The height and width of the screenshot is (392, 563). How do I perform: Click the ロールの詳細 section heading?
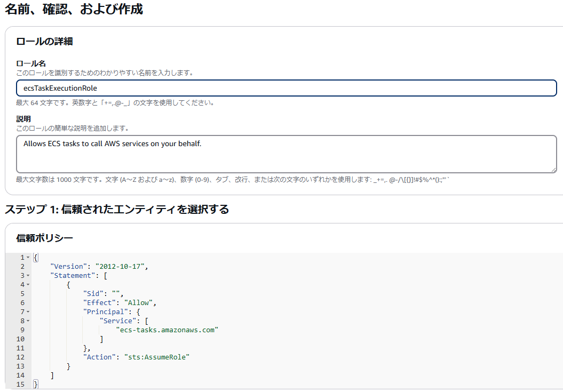[44, 41]
